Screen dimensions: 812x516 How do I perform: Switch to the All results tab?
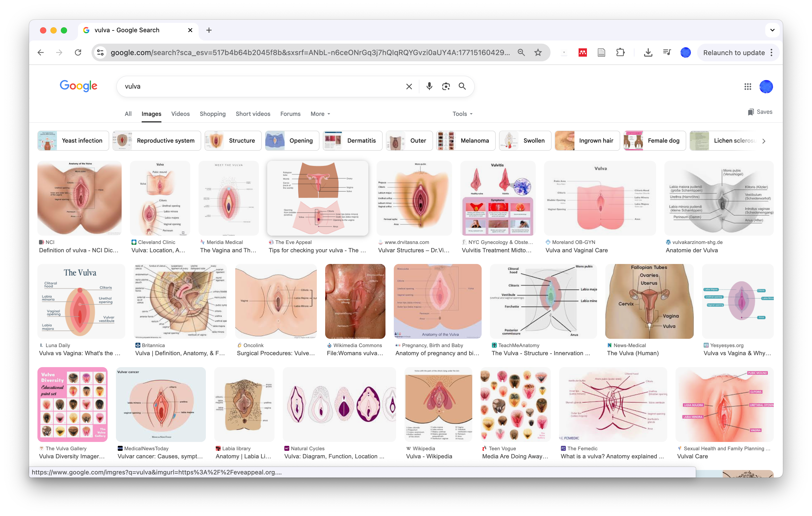(128, 114)
